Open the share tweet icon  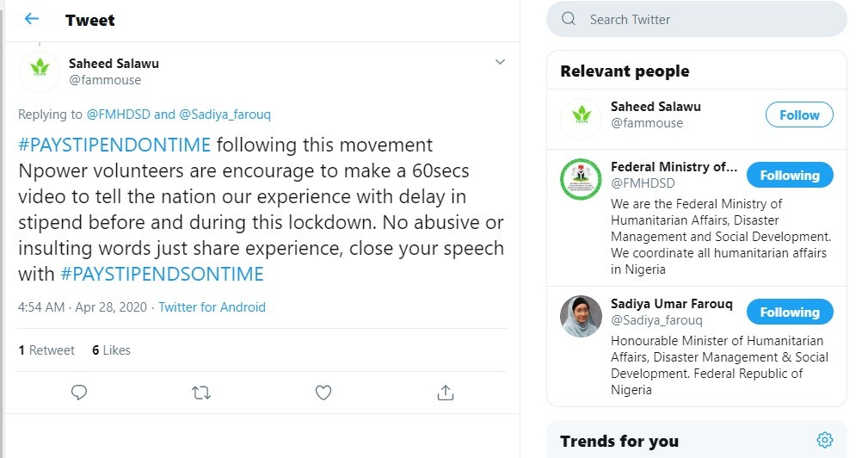[x=445, y=393]
